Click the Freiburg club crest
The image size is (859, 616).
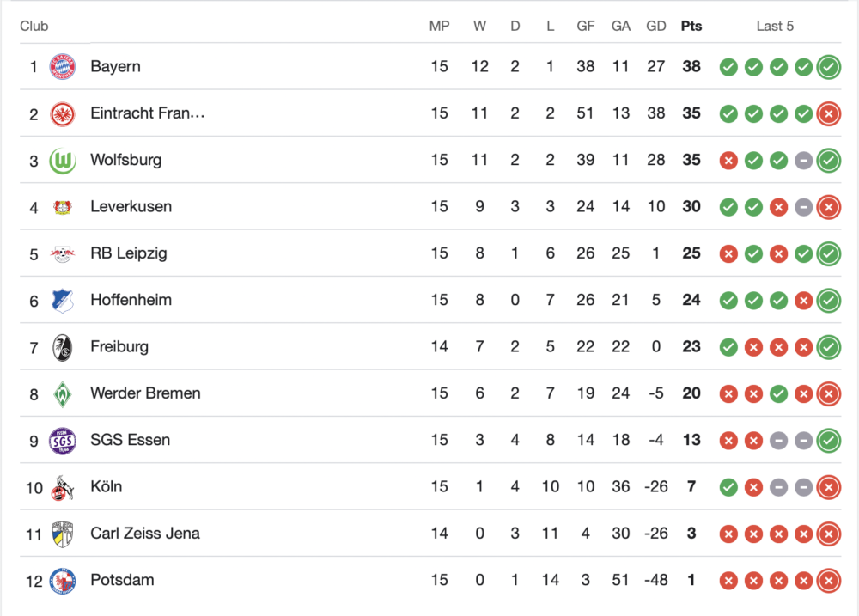[63, 347]
